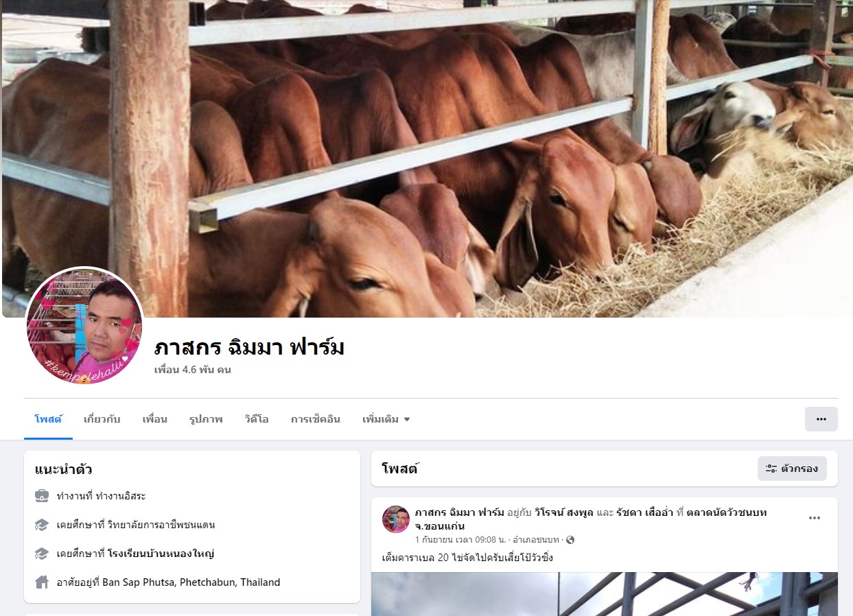Go to the รูปภาพ tab

click(x=206, y=419)
